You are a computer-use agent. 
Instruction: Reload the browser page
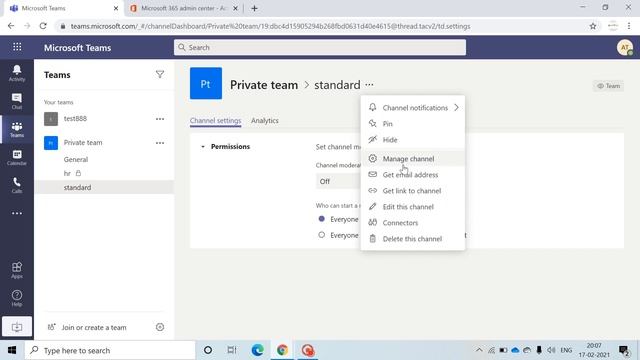tap(43, 26)
